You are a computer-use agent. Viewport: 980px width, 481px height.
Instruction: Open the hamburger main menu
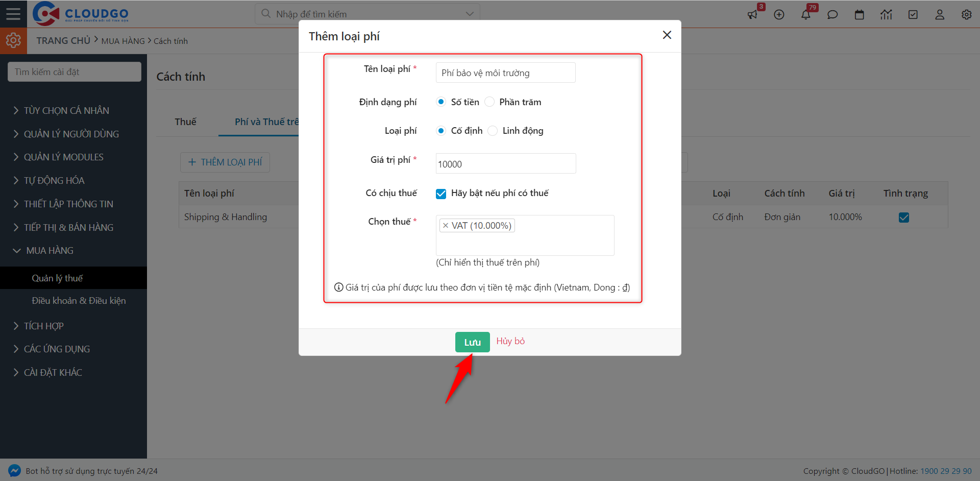click(13, 14)
